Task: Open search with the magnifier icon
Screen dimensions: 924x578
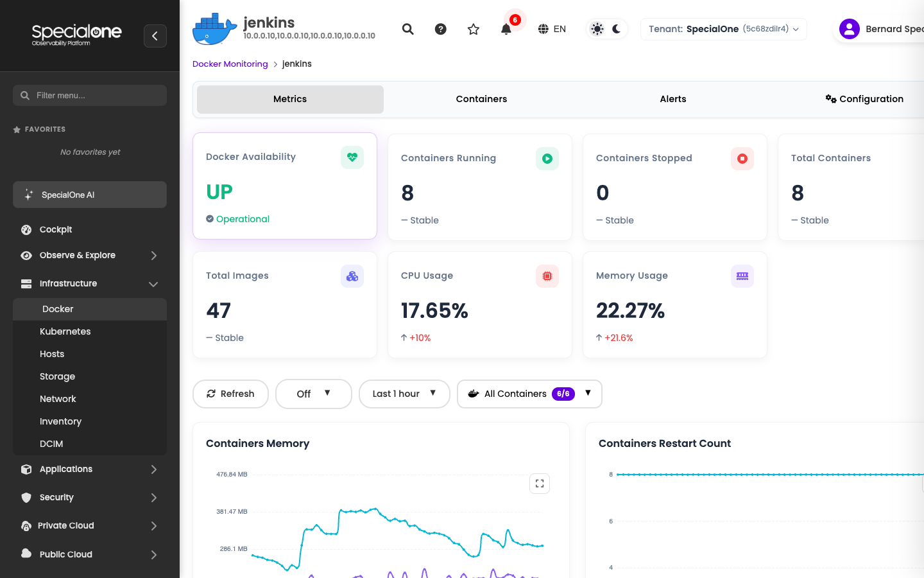Action: 408,29
